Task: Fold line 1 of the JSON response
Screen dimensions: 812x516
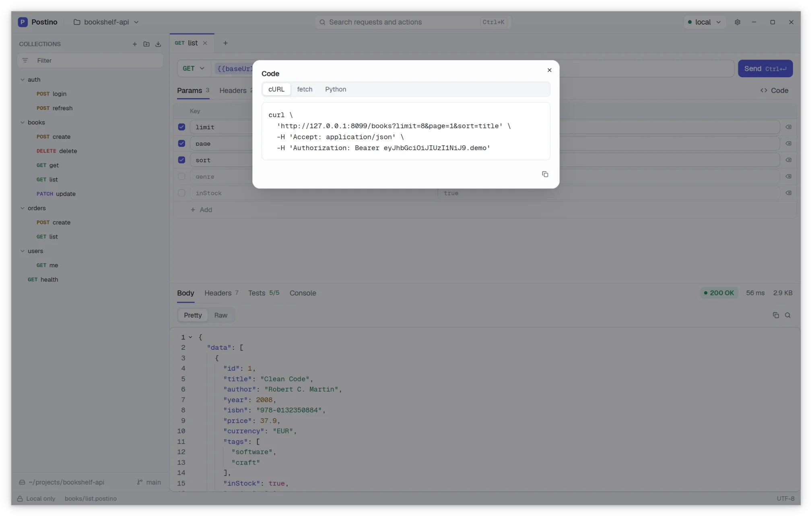Action: 190,337
